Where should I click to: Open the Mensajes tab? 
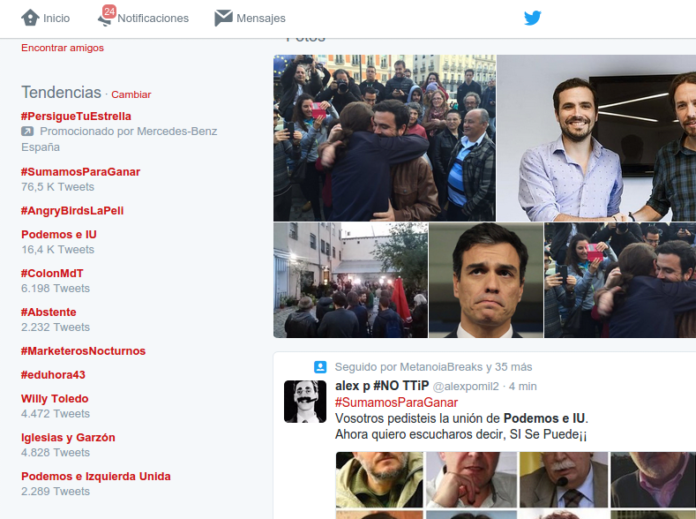[261, 18]
